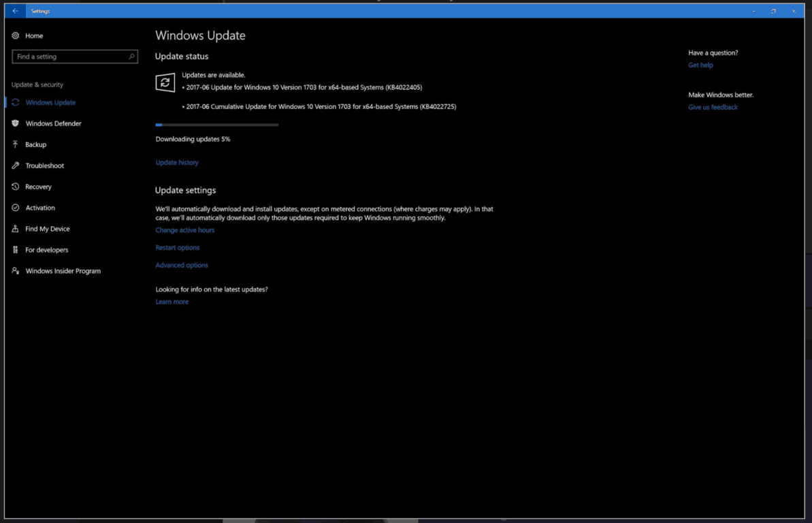Screen dimensions: 812x523
Task: Click Give us feedback link
Action: click(x=713, y=108)
